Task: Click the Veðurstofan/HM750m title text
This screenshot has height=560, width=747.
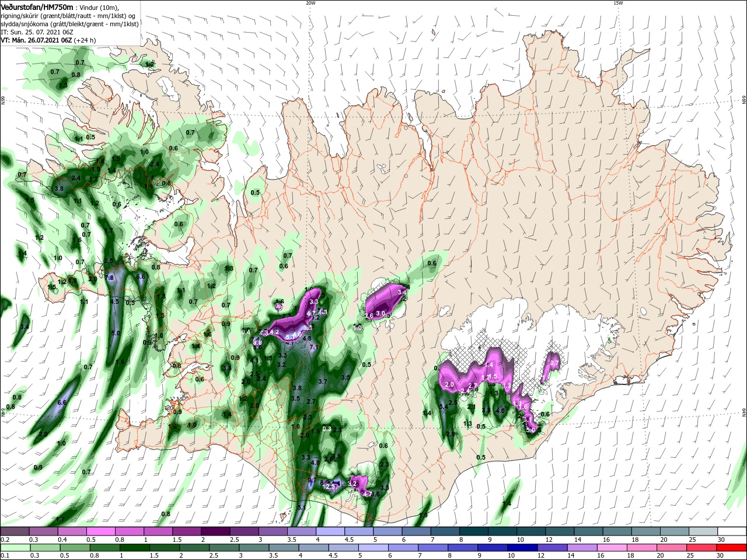Action: 37,6
